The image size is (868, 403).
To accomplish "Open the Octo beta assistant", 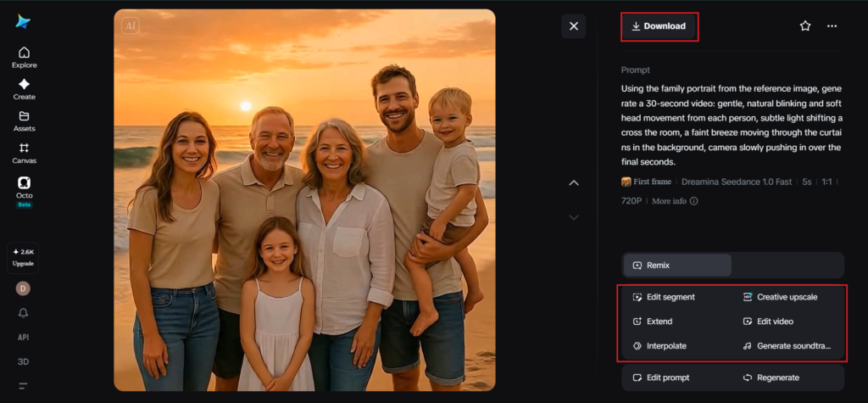I will (24, 192).
